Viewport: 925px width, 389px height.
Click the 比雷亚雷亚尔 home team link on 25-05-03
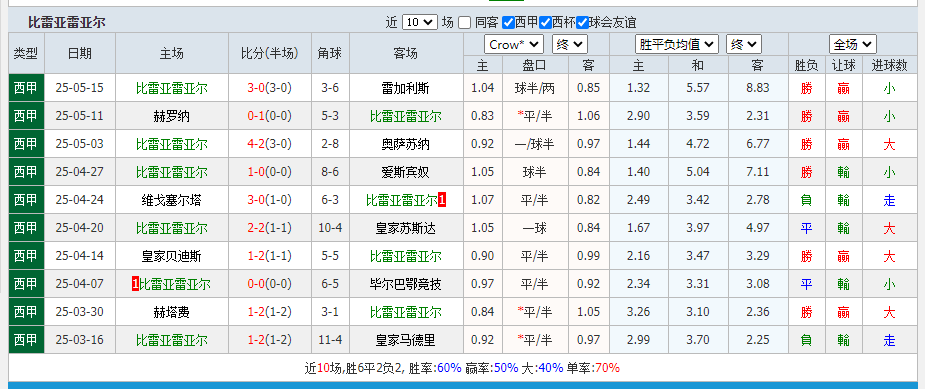click(172, 144)
